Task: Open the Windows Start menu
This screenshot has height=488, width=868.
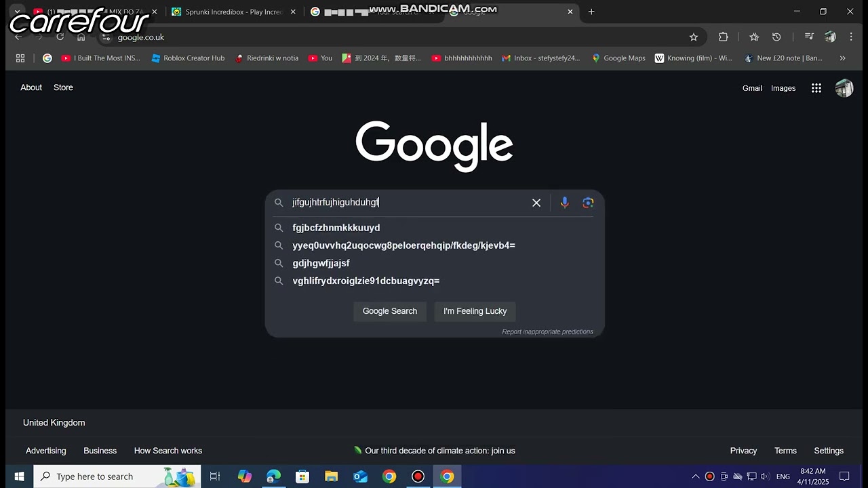Action: 19,476
